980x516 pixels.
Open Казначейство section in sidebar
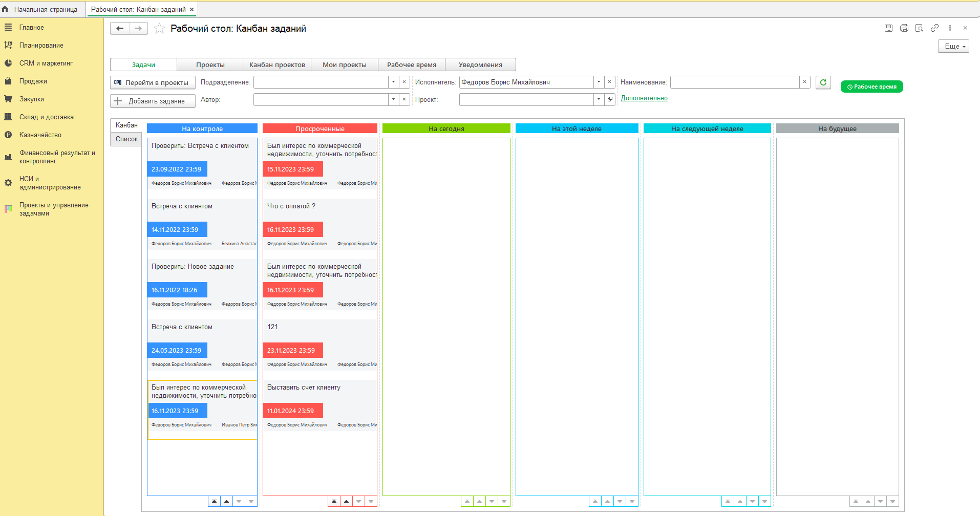coord(40,135)
